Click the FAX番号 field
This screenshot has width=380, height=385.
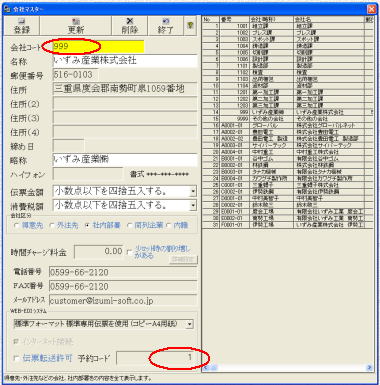click(123, 286)
